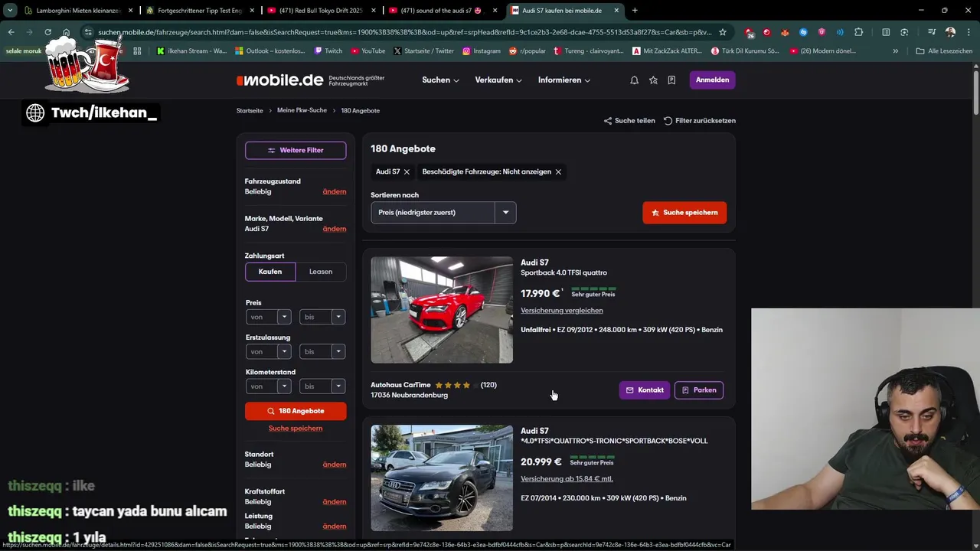
Task: Click the Suche teilen share link
Action: pyautogui.click(x=629, y=121)
